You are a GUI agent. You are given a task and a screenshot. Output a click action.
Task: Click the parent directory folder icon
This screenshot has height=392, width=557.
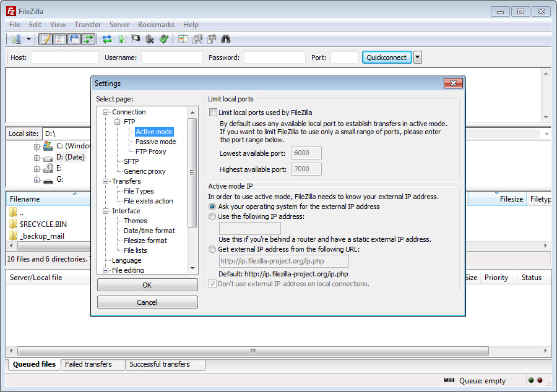pyautogui.click(x=13, y=212)
